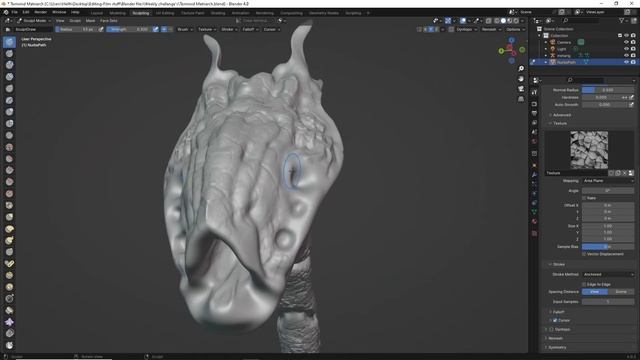
Task: Open the Stroke dropdown in header
Action: 229,29
